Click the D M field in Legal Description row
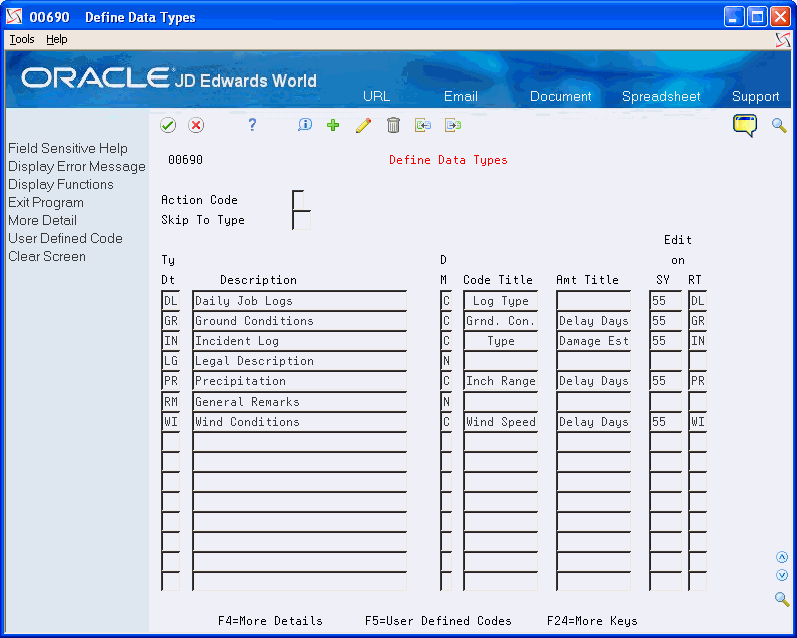Viewport: 797px width, 638px height. point(446,360)
